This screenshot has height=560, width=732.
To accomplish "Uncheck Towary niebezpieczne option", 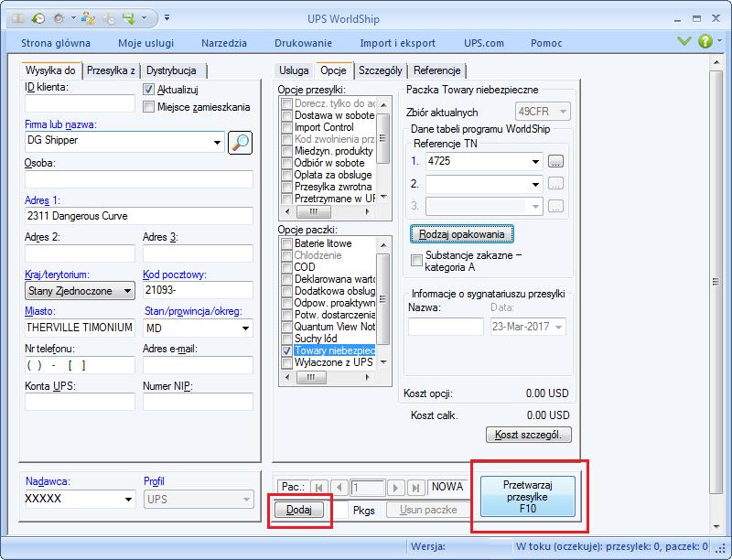I will [286, 350].
